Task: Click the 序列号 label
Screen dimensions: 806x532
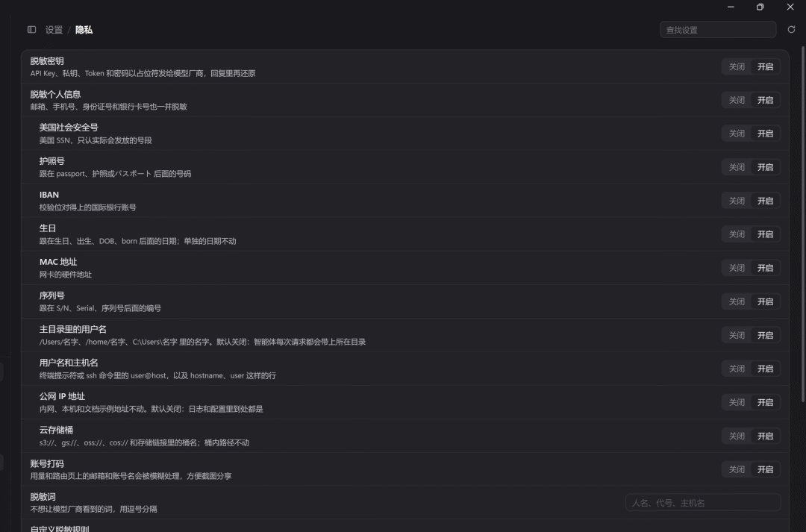Action: 52,295
